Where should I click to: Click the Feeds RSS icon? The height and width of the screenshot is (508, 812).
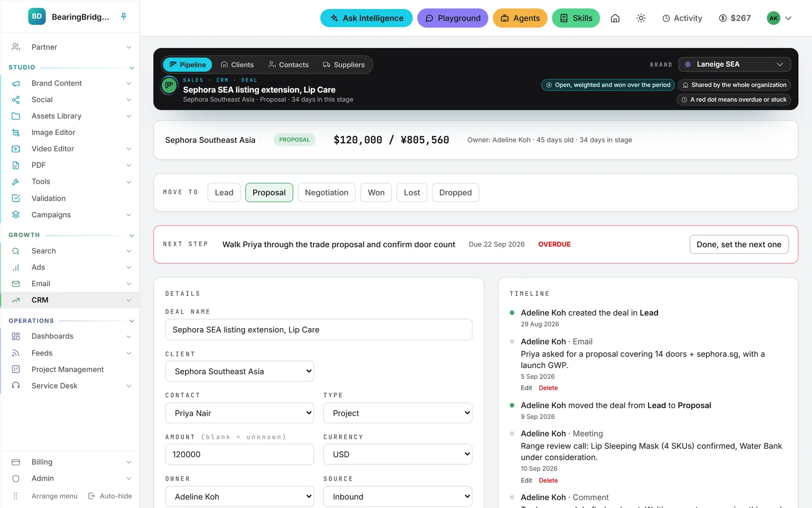[16, 353]
